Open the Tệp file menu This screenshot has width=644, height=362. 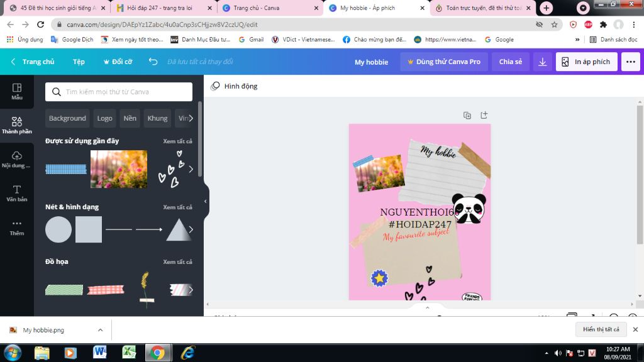click(x=79, y=62)
